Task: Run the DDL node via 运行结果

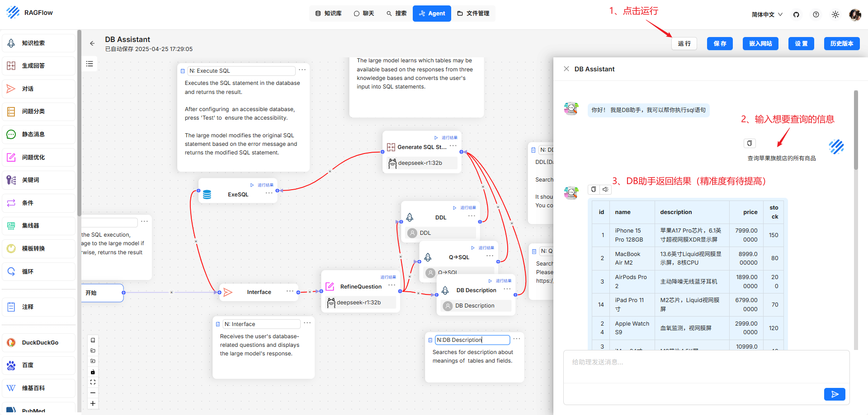Action: 465,208
